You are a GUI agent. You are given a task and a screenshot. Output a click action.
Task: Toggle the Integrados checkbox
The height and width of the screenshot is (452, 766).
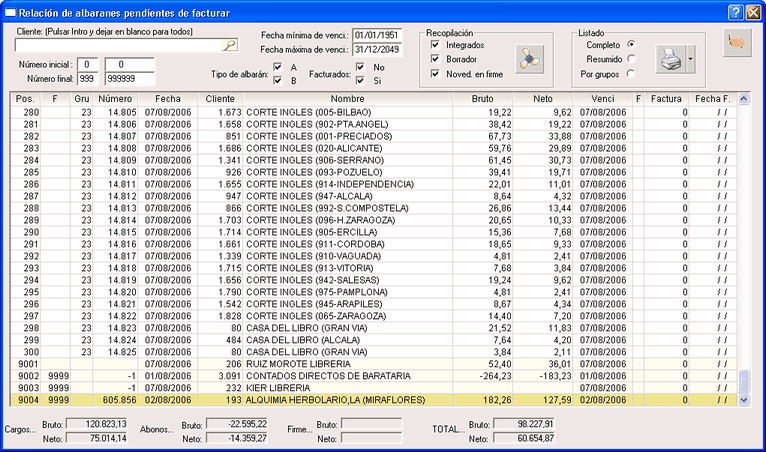[434, 45]
